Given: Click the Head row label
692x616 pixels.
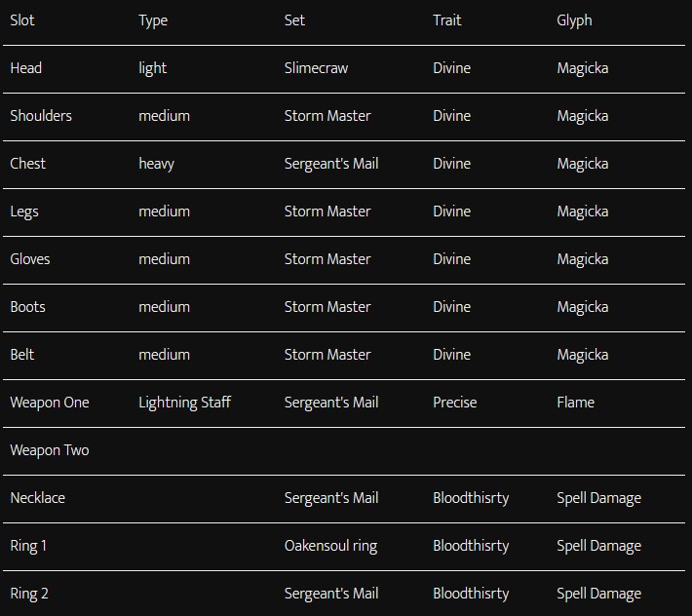Looking at the screenshot, I should (26, 68).
